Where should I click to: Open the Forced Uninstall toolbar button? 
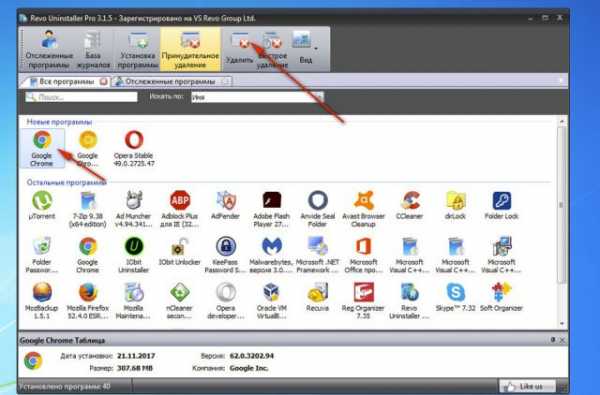(190, 49)
